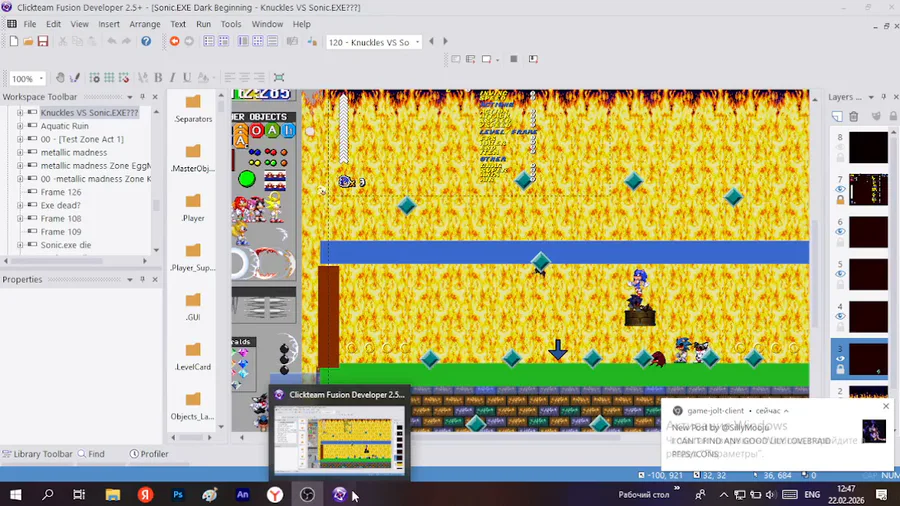This screenshot has height=506, width=900.
Task: Toggle visibility eye of layer 7
Action: pos(840,189)
